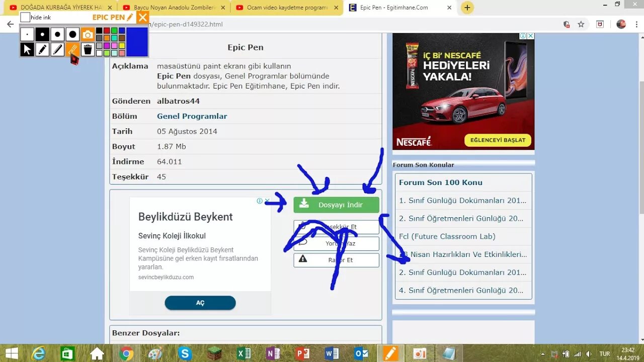Image resolution: width=644 pixels, height=362 pixels.
Task: Go back with the browser back arrow
Action: click(10, 24)
